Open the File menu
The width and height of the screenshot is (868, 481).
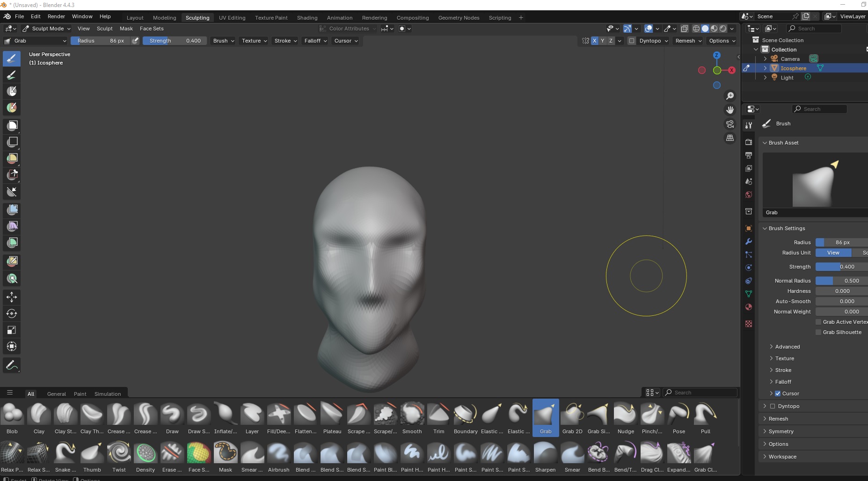[x=19, y=16]
